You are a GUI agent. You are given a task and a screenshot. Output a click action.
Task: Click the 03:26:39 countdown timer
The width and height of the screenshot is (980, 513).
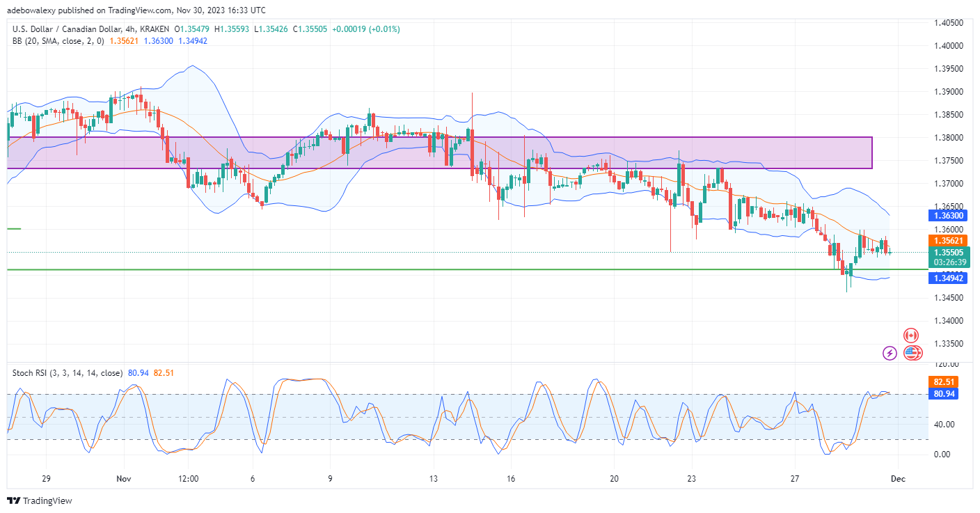[949, 262]
